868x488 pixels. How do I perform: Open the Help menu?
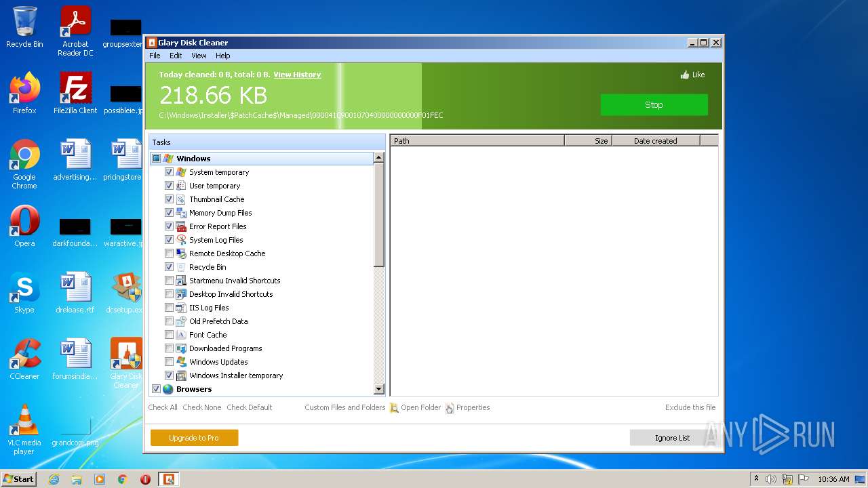[223, 56]
